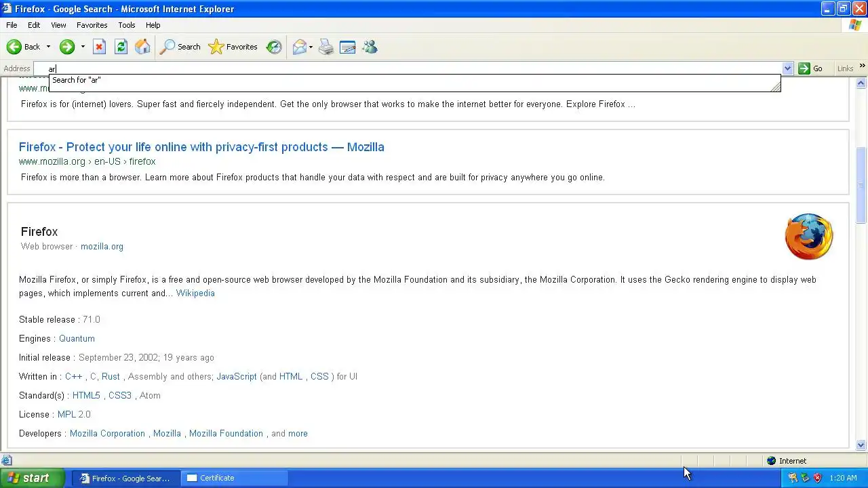The image size is (868, 488).
Task: Go back using the Back arrow icon
Action: point(14,47)
